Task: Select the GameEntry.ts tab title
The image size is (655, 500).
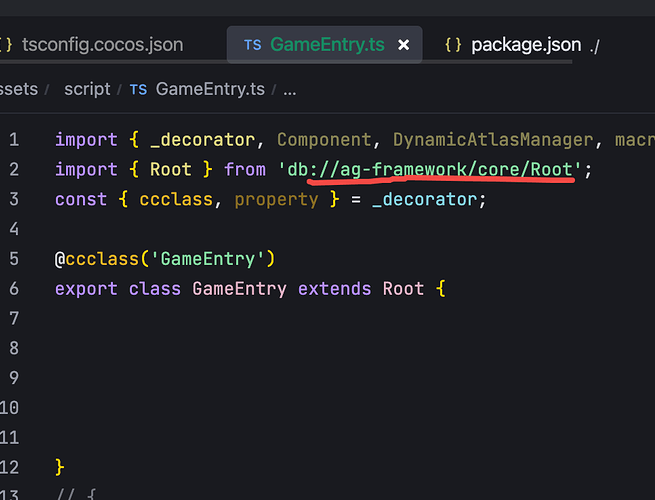Action: pyautogui.click(x=328, y=45)
